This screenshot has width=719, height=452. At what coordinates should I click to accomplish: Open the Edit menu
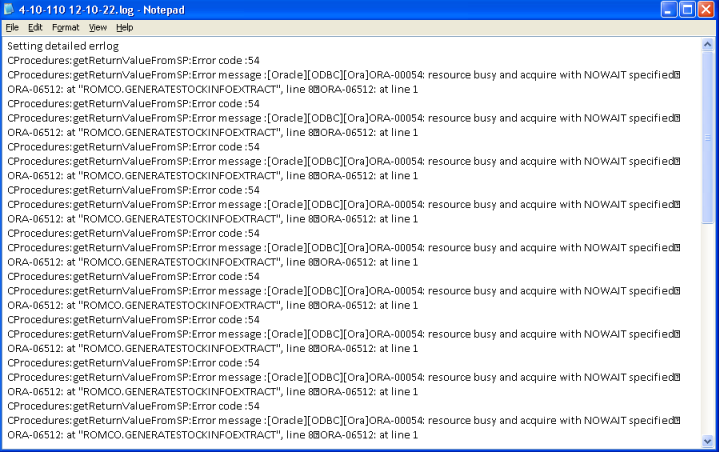click(35, 28)
